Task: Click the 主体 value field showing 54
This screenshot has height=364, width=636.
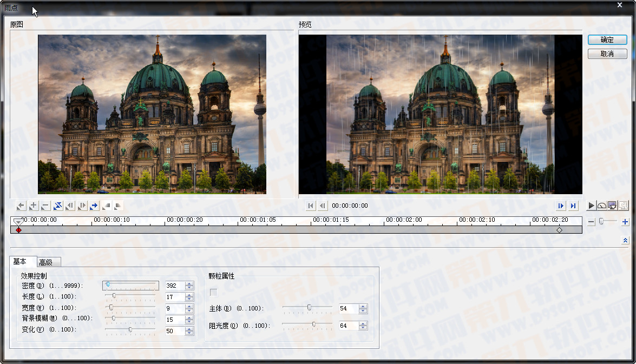Action: tap(349, 308)
